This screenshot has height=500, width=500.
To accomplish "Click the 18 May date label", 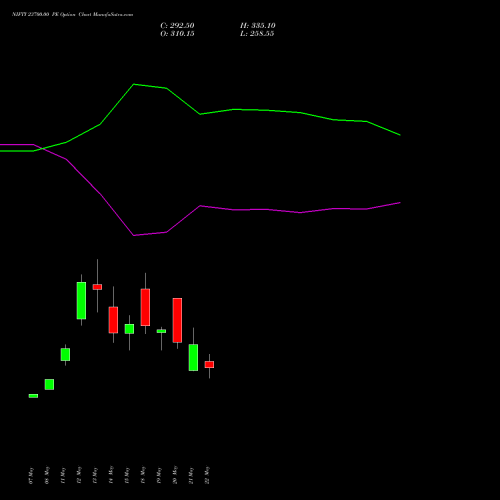I will pyautogui.click(x=143, y=475).
